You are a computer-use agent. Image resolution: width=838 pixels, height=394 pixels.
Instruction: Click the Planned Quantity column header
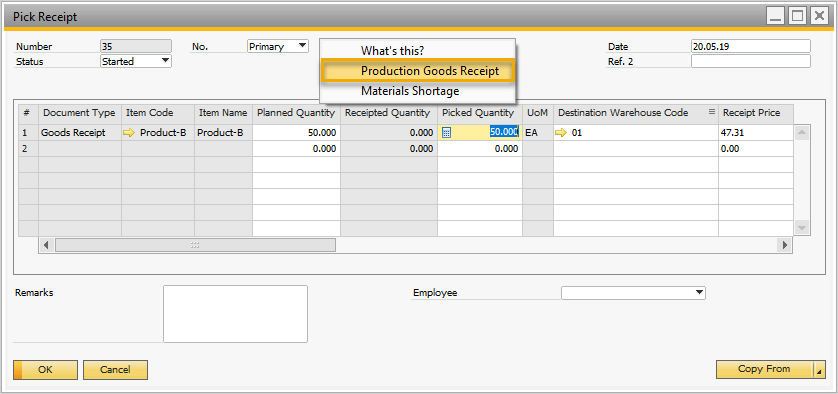pos(297,113)
